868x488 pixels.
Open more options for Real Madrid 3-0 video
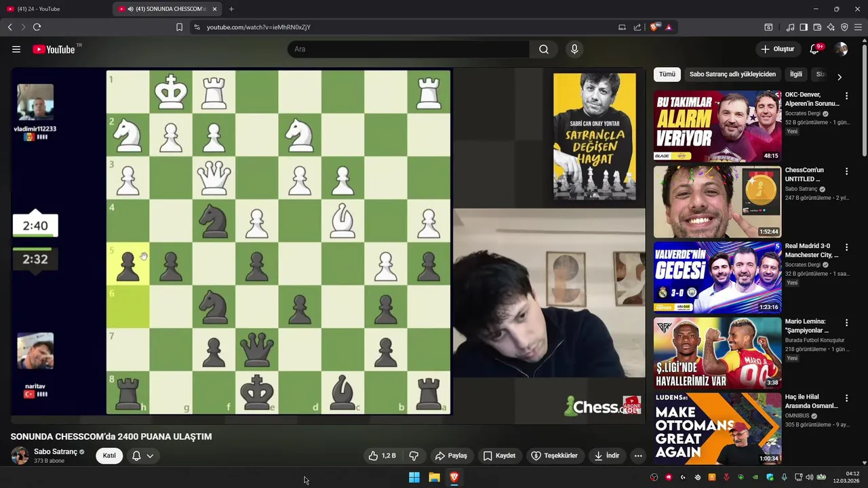pos(846,247)
